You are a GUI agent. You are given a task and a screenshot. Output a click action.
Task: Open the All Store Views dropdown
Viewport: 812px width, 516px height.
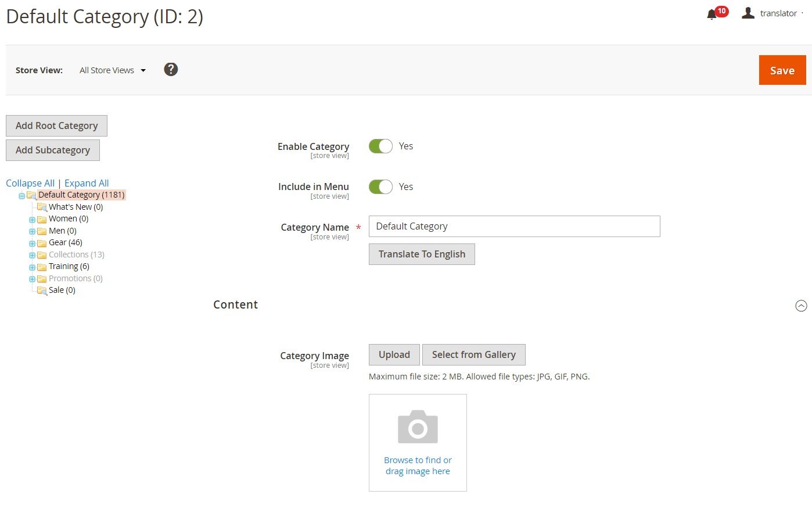click(x=112, y=70)
